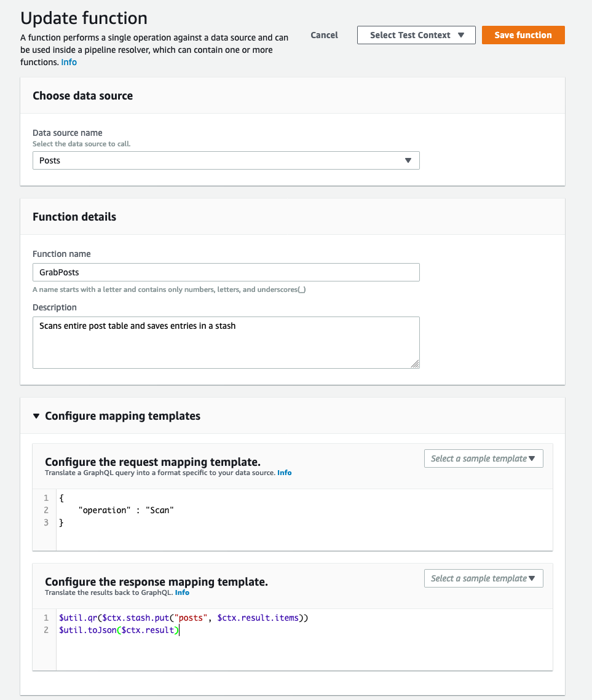Save the function with Save function button
592x700 pixels.
tap(523, 35)
